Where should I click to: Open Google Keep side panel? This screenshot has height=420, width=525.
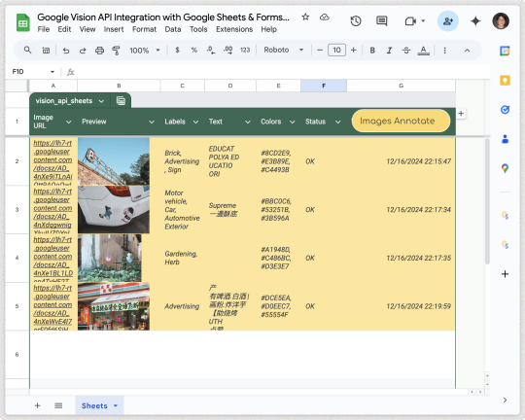click(x=505, y=81)
